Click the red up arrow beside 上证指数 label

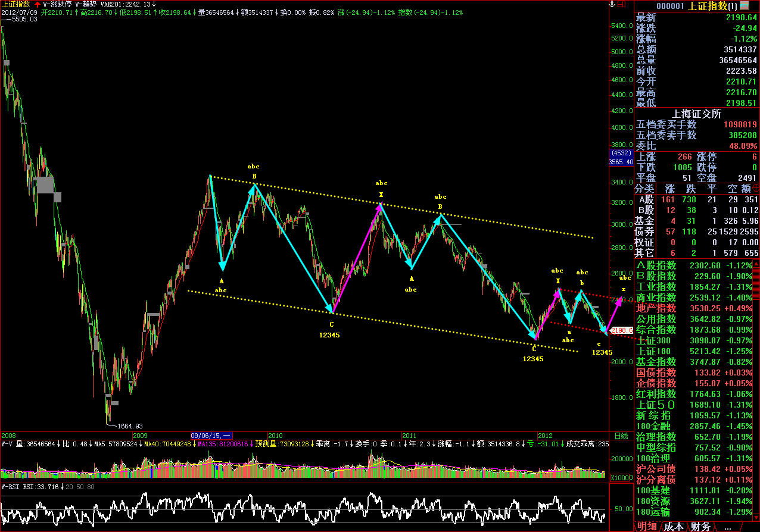(x=38, y=4)
